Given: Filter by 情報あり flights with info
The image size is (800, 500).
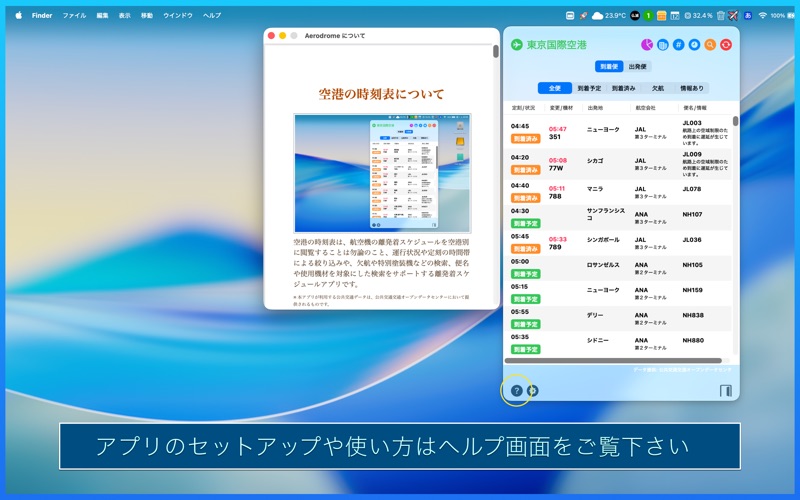Looking at the screenshot, I should coord(692,88).
